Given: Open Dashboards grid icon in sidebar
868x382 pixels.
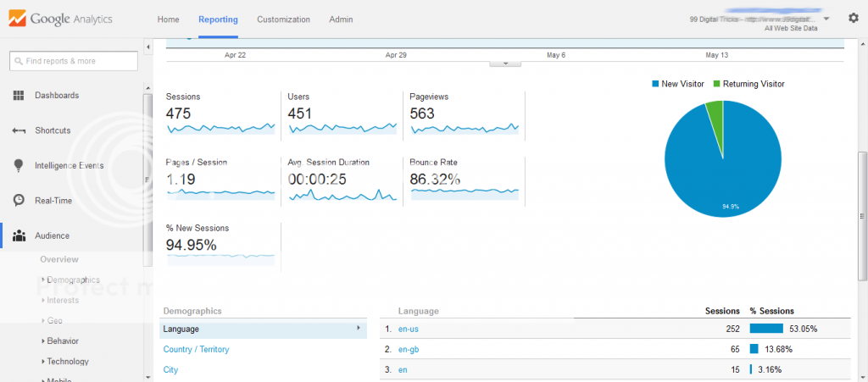Looking at the screenshot, I should click(x=19, y=95).
